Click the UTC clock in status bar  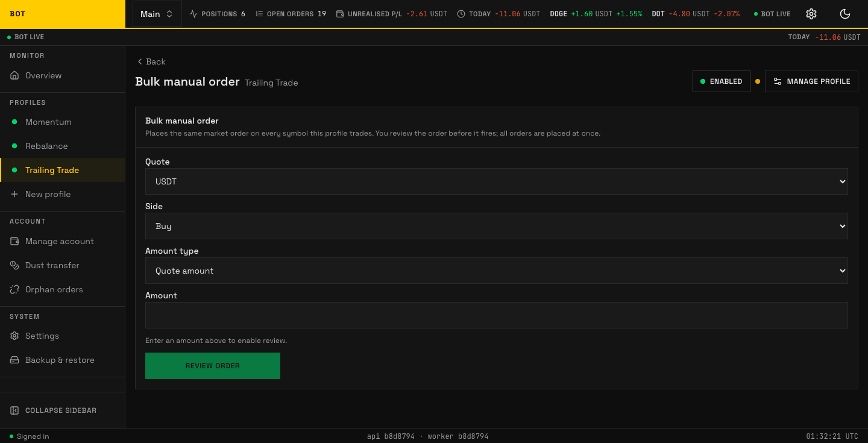[832, 436]
